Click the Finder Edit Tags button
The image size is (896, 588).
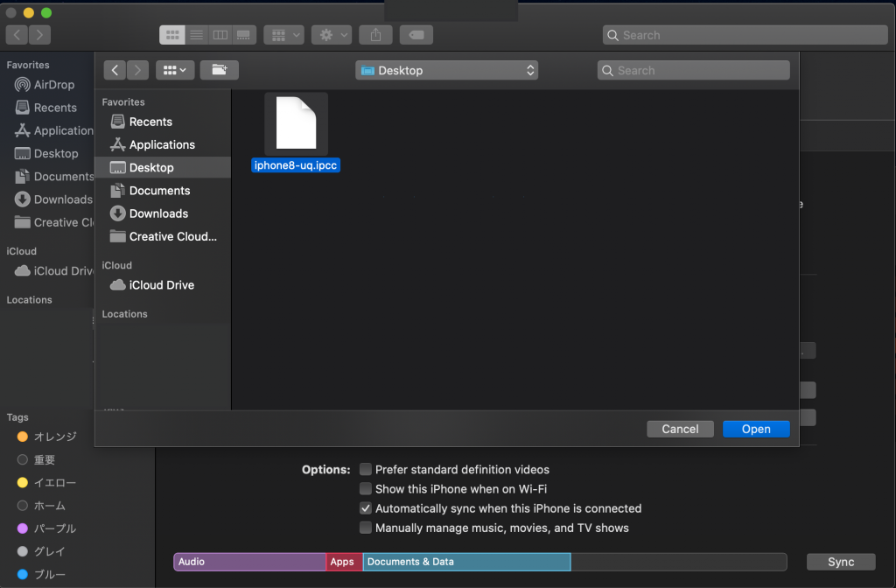click(x=416, y=35)
